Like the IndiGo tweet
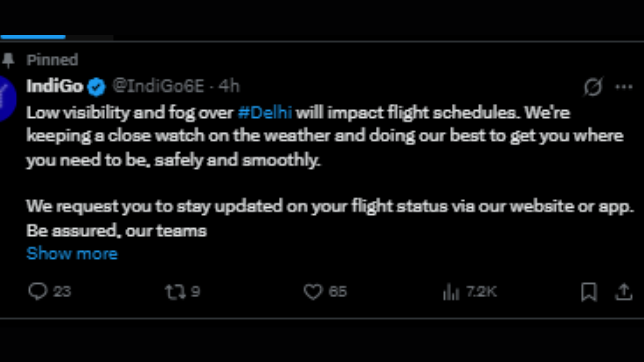 click(312, 291)
